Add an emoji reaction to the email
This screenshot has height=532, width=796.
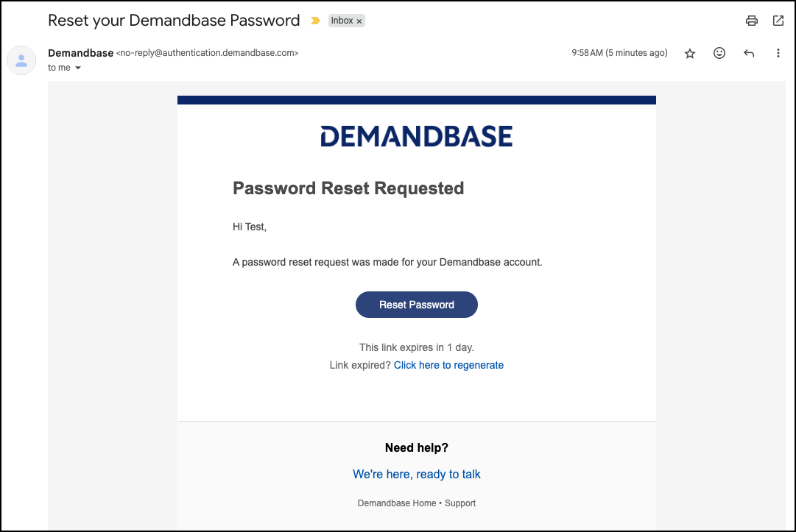(x=719, y=53)
